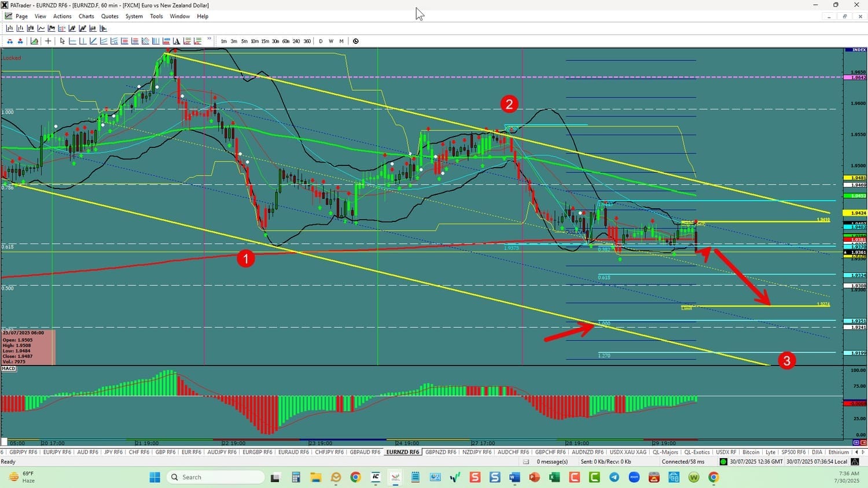The height and width of the screenshot is (488, 868).
Task: Open Microsoft Word from the taskbar
Action: pos(514,477)
